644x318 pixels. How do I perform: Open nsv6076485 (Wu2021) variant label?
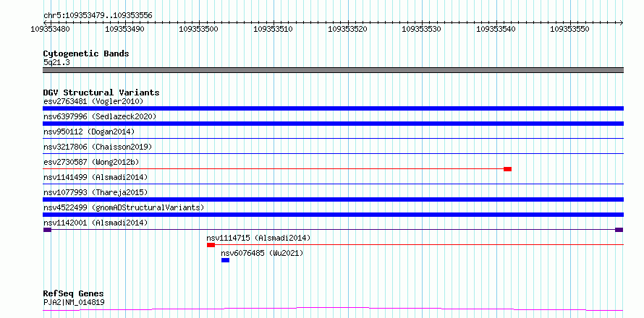coord(262,253)
